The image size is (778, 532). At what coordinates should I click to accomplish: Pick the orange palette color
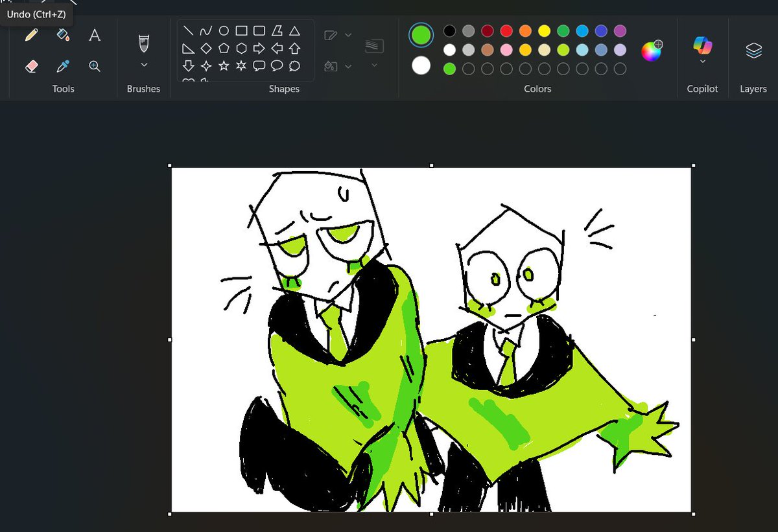[525, 30]
